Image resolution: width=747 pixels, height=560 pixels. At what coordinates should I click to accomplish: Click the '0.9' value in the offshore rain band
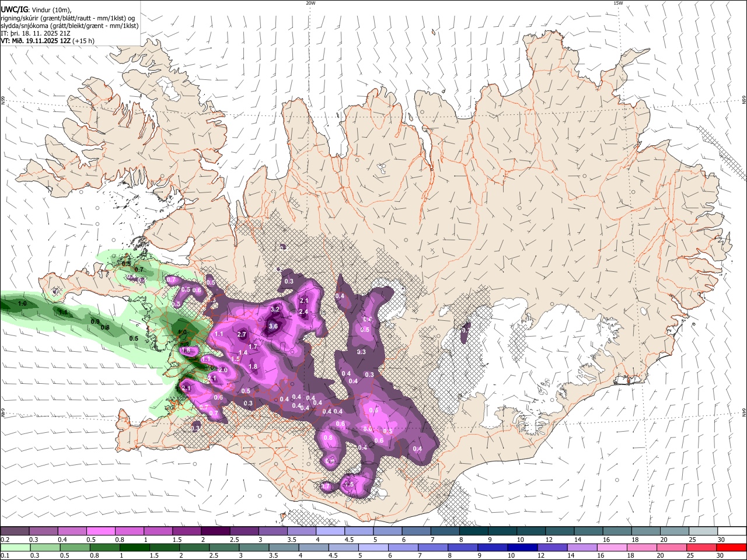[95, 321]
